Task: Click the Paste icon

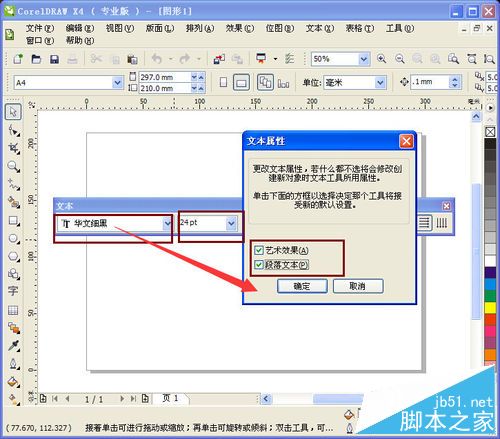Action: click(x=132, y=59)
